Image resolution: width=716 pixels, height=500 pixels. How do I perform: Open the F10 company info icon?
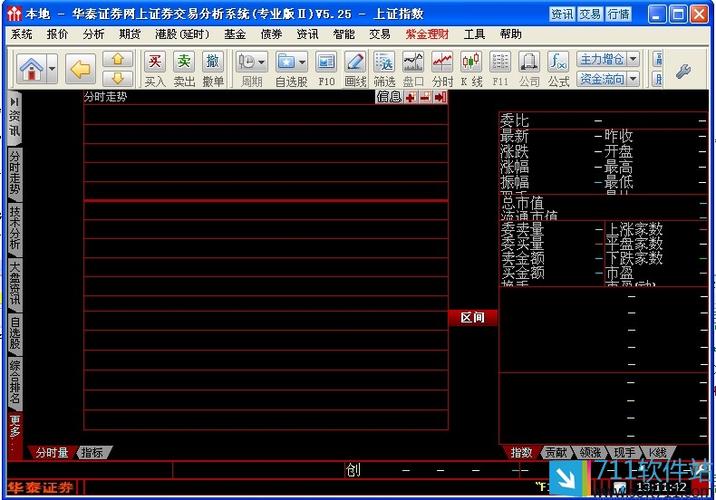[326, 62]
